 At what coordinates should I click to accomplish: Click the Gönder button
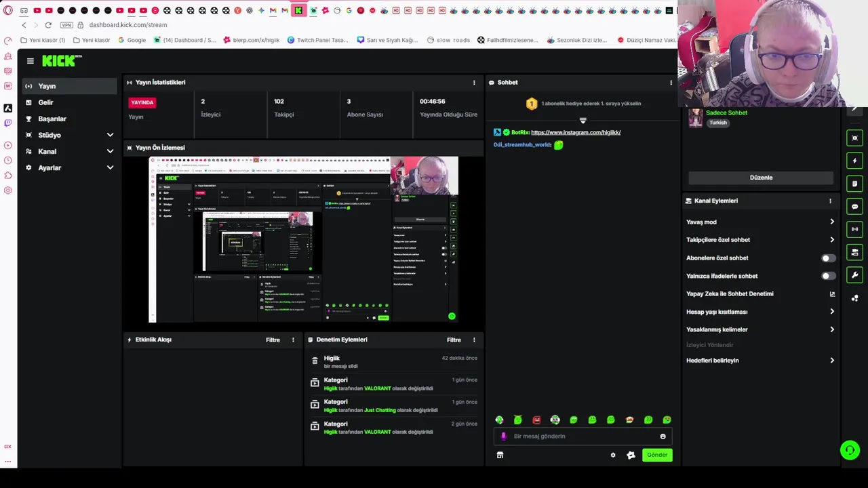click(657, 455)
